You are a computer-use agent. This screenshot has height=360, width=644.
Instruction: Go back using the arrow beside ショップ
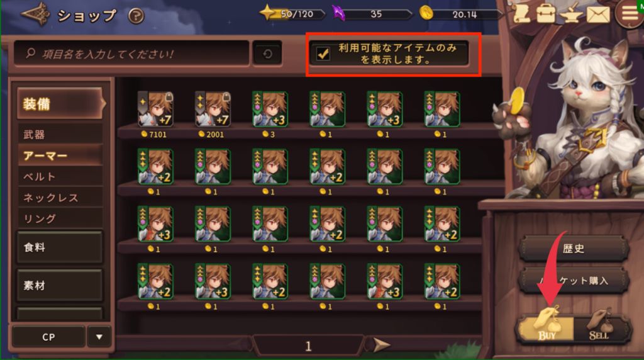(x=36, y=14)
